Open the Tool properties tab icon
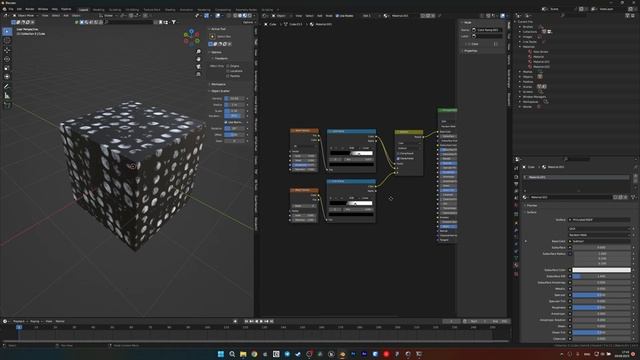This screenshot has width=640, height=360. [516, 168]
